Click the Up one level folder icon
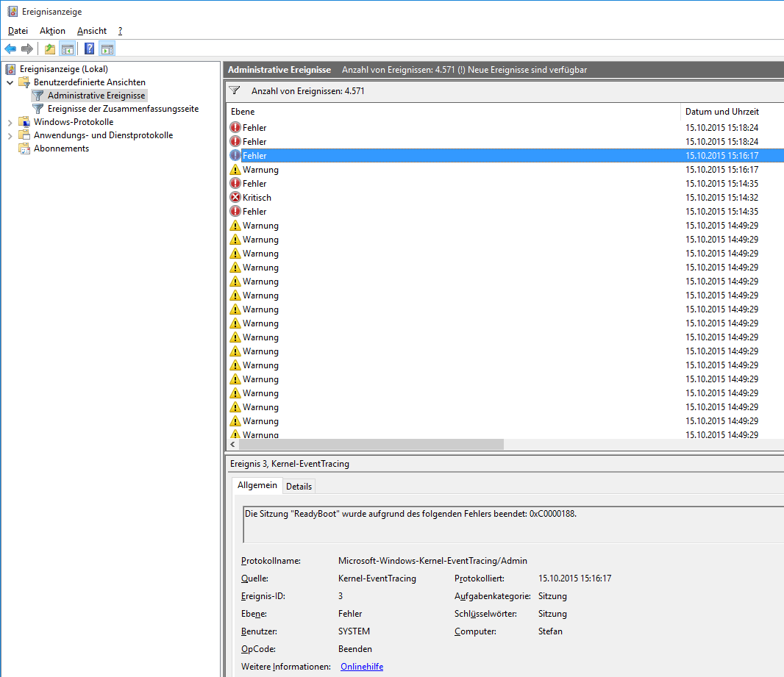This screenshot has width=784, height=677. click(50, 49)
